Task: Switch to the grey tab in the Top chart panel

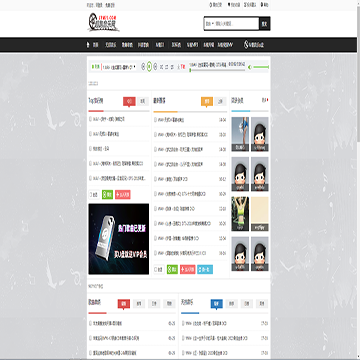Action: point(143,101)
